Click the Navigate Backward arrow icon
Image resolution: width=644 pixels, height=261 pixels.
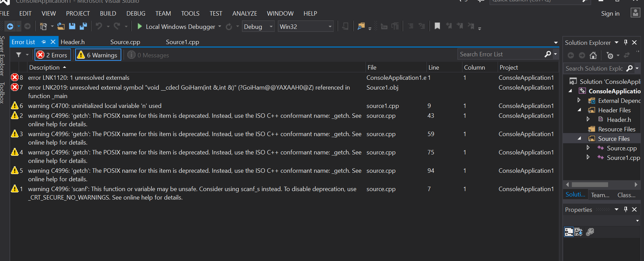coord(10,26)
